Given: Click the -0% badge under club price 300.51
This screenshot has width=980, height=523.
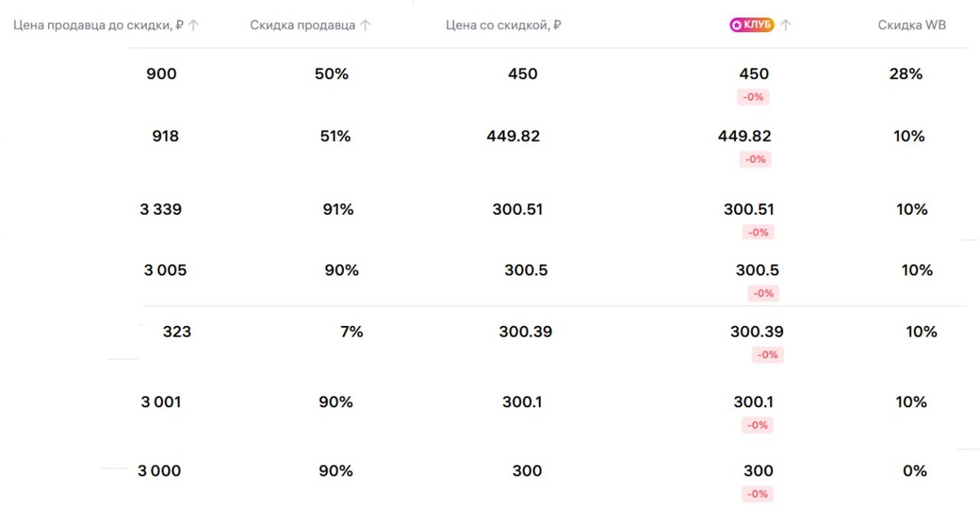Looking at the screenshot, I should 758,232.
